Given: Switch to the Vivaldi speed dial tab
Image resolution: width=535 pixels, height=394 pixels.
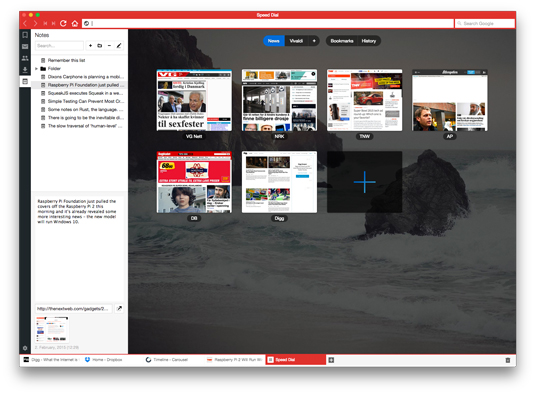Looking at the screenshot, I should tap(296, 41).
